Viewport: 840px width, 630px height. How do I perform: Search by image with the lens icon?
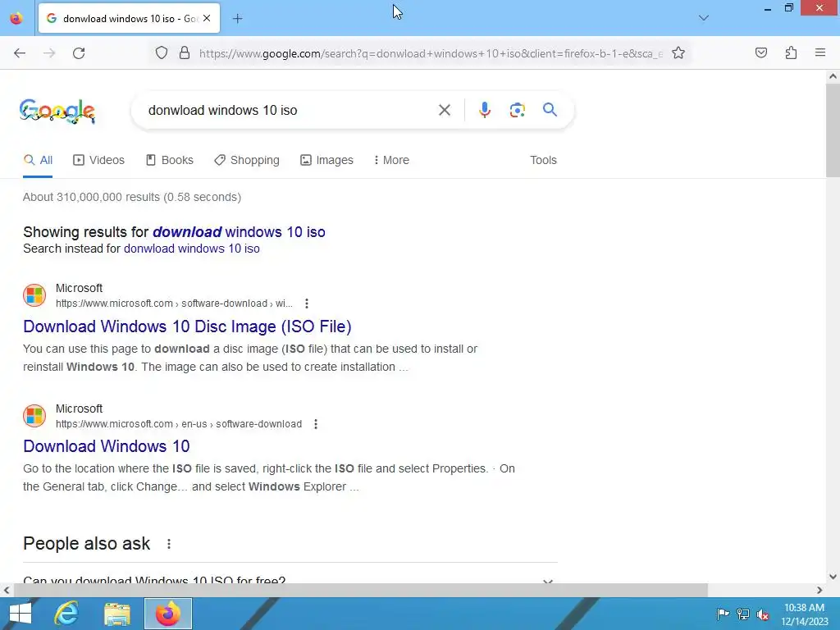[x=517, y=110]
